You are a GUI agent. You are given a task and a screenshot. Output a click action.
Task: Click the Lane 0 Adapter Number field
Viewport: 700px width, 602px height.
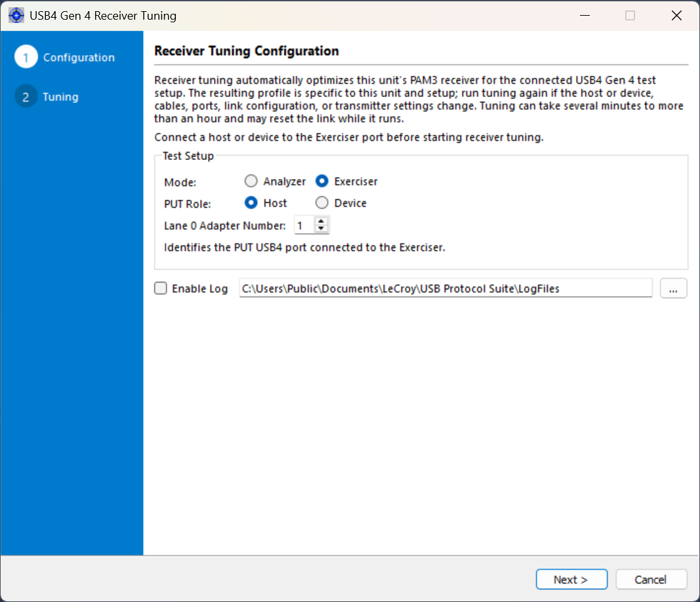[x=304, y=226]
